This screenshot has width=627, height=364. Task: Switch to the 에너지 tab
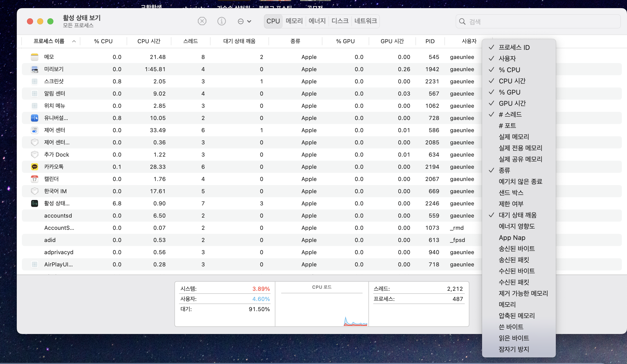click(x=317, y=21)
